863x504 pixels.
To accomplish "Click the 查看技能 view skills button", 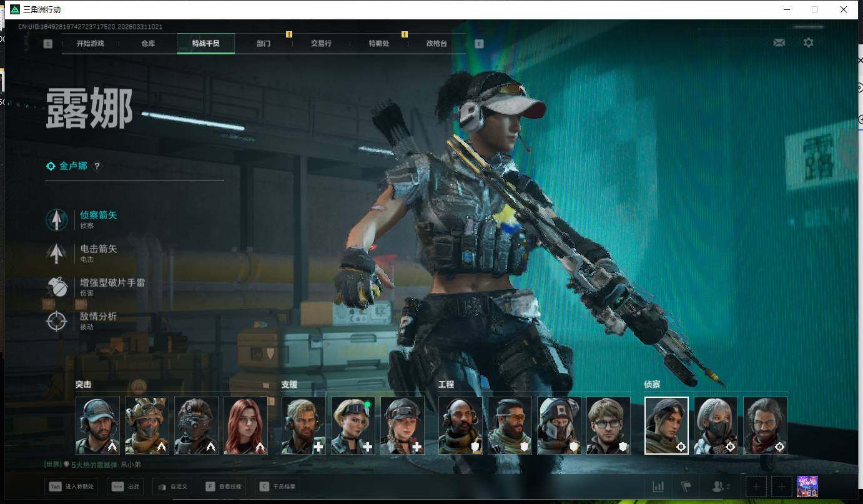I will pyautogui.click(x=223, y=487).
